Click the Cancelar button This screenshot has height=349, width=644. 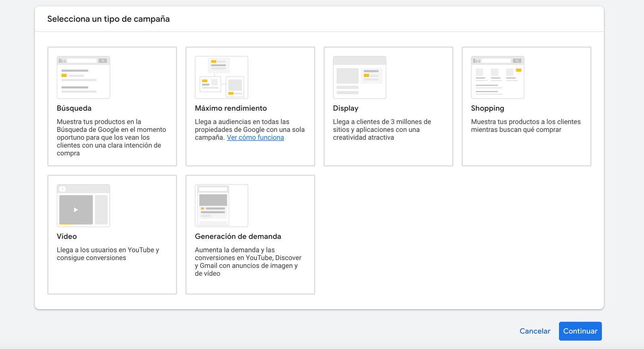coord(535,331)
